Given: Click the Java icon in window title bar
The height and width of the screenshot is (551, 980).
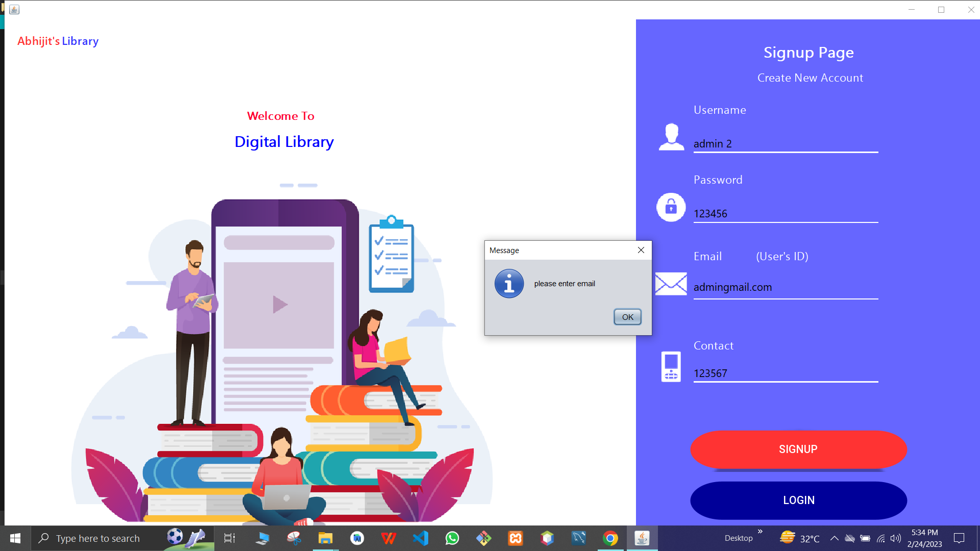Looking at the screenshot, I should pos(14,10).
